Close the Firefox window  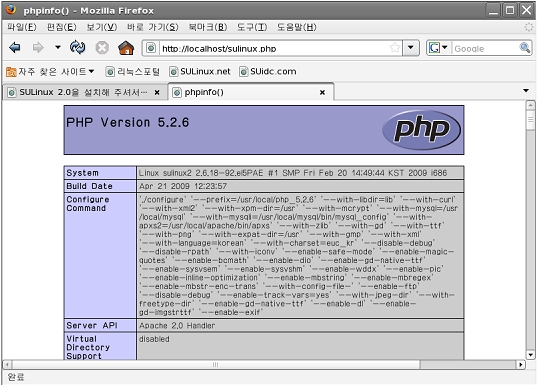pos(526,10)
